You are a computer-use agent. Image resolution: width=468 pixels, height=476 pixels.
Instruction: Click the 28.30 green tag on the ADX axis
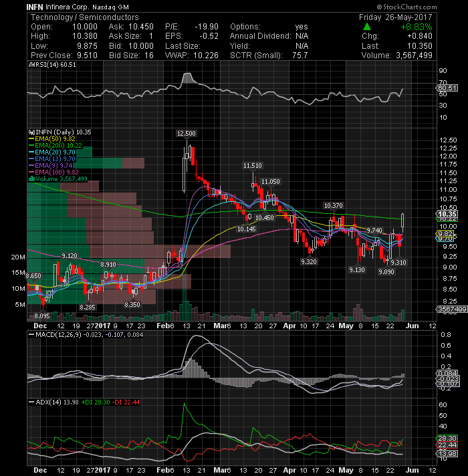(x=447, y=439)
